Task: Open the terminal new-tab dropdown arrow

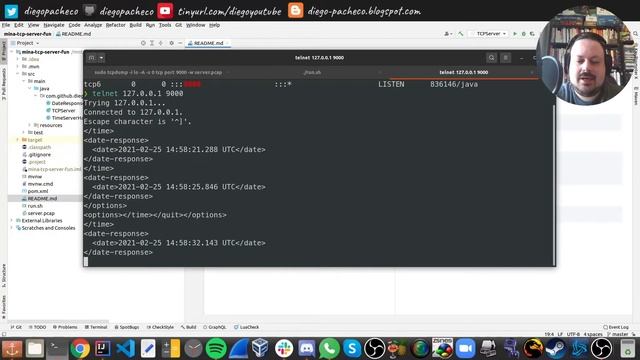Action: point(101,58)
